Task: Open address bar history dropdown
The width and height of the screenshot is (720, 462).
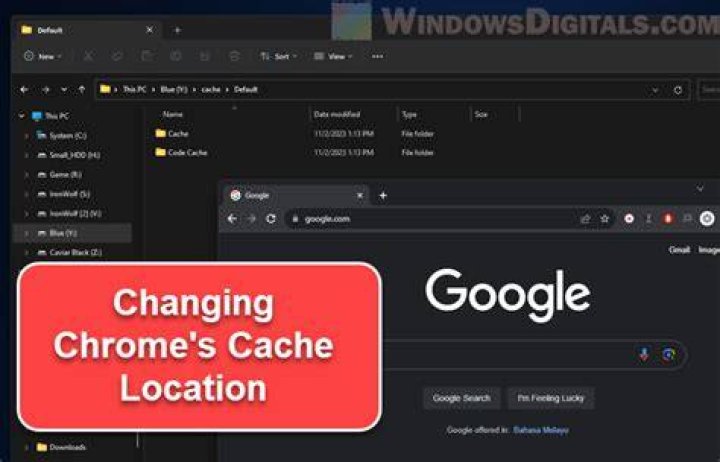Action: (x=655, y=90)
